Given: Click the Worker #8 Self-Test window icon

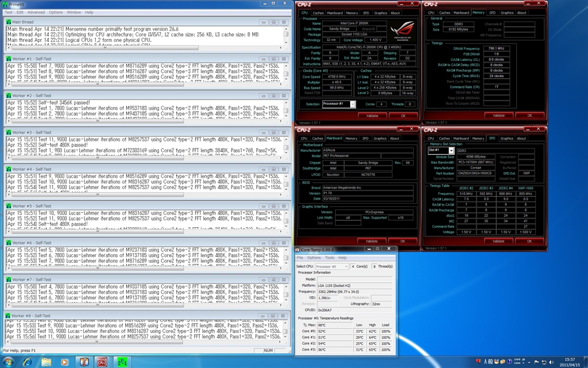Looking at the screenshot, I should pyautogui.click(x=8, y=316).
